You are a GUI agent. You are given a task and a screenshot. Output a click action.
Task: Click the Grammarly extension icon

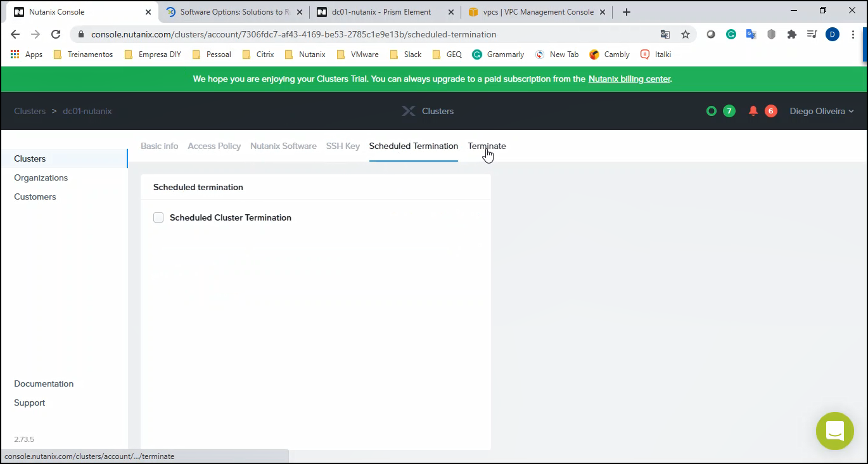(x=731, y=34)
